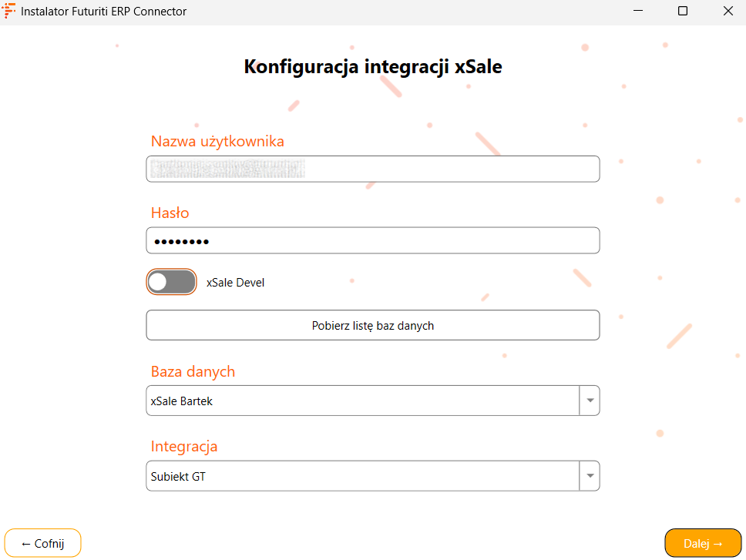Screen dimensions: 746x560
Task: Go back with the Cofnij button
Action: click(x=42, y=543)
